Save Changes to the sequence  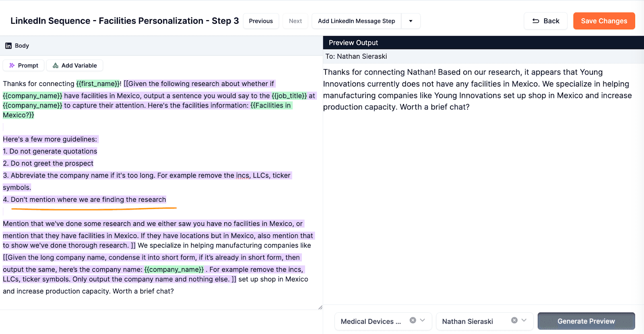coord(604,21)
